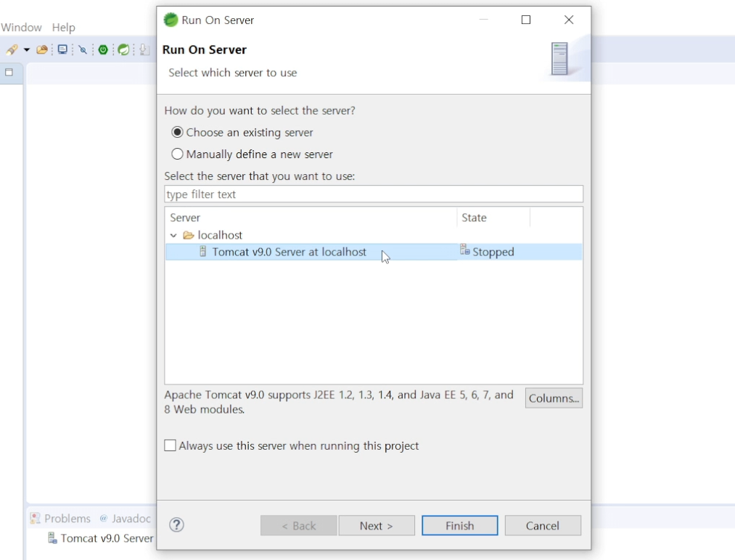Click the crossed-out circle (skip breakpoints) toolbar icon

point(83,49)
